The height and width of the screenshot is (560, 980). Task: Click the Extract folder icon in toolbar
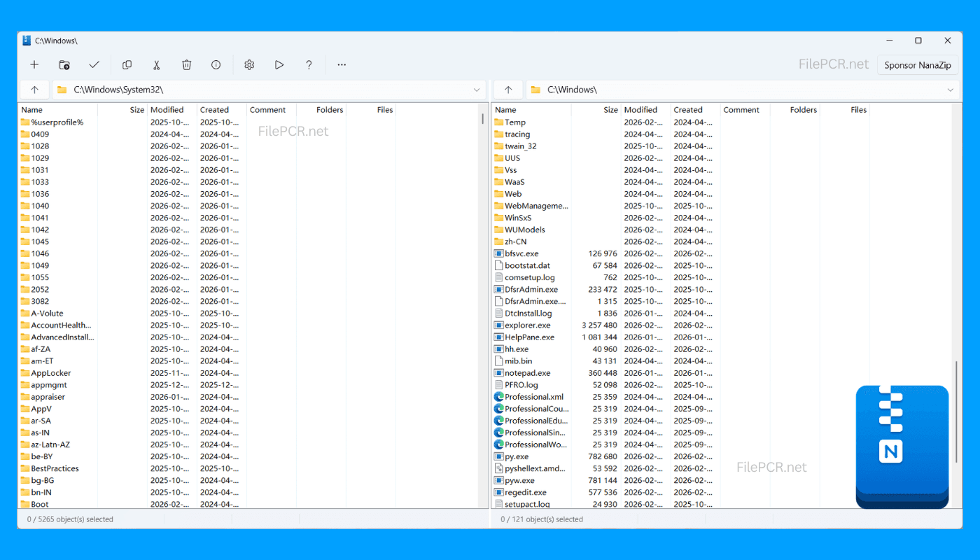pyautogui.click(x=64, y=64)
